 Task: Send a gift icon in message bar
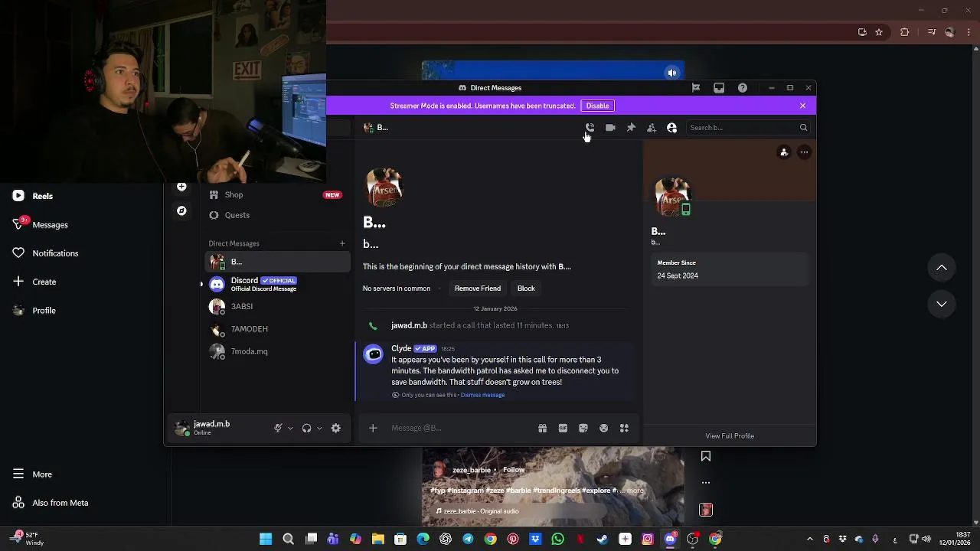542,429
